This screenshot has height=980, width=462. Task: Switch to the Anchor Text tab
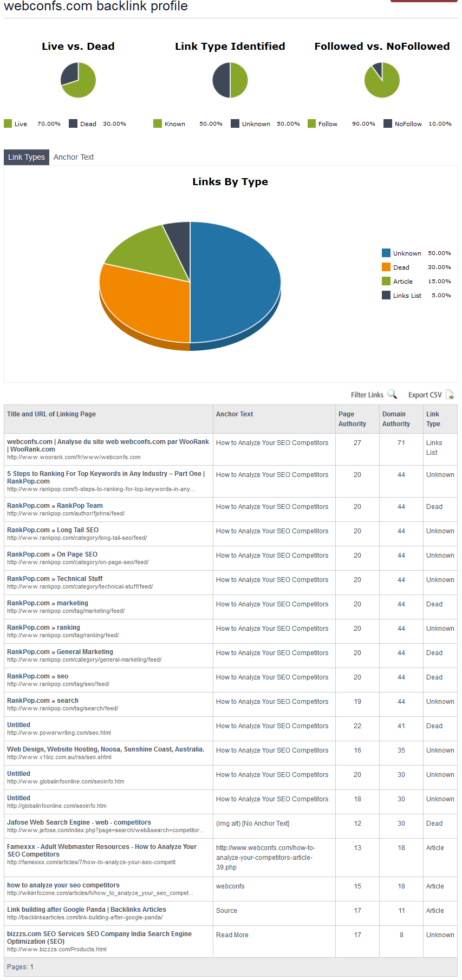(x=74, y=157)
